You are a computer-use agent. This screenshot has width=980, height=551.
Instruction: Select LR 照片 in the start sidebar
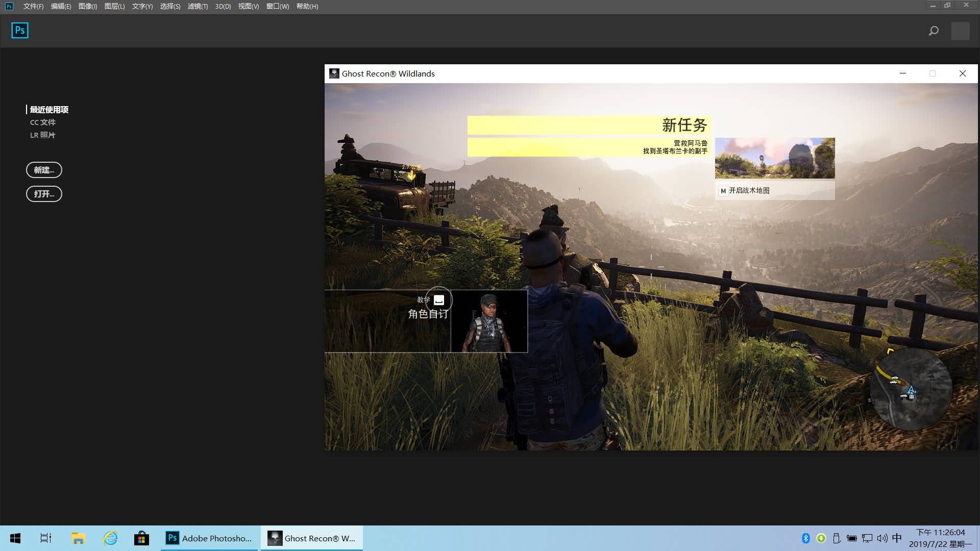coord(43,135)
